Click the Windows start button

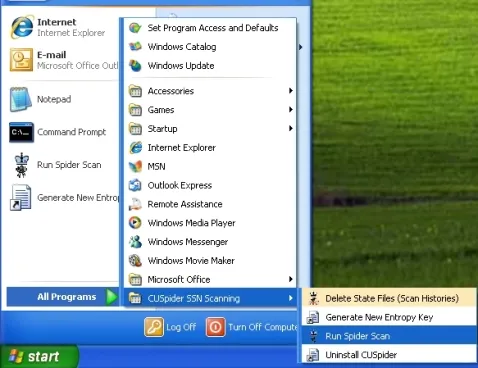(x=39, y=356)
